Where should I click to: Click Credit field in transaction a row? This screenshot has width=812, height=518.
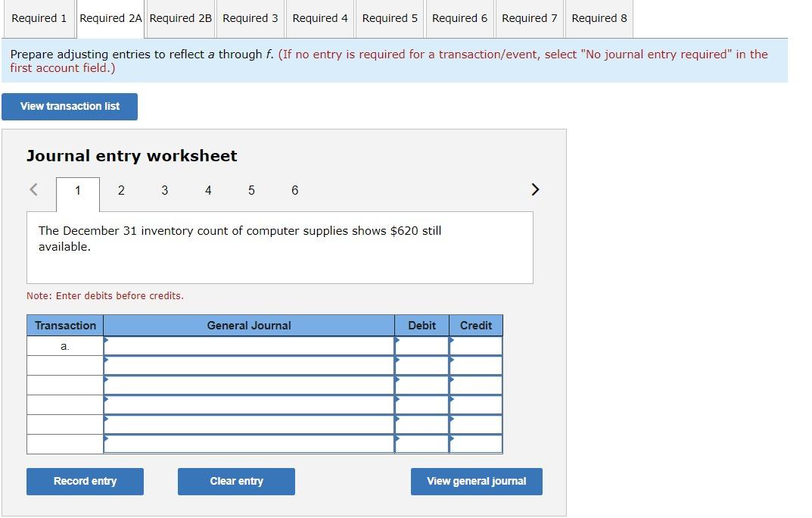coord(476,346)
